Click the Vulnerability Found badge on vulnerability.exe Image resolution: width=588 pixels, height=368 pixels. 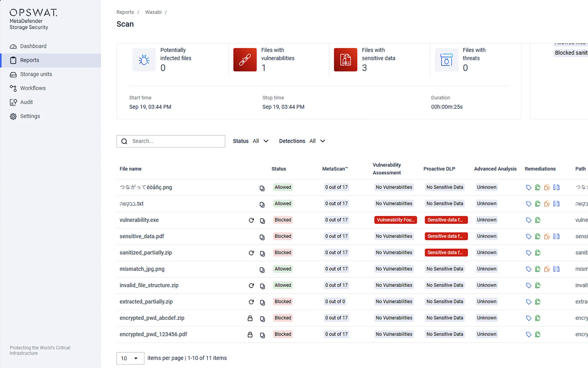pos(396,220)
